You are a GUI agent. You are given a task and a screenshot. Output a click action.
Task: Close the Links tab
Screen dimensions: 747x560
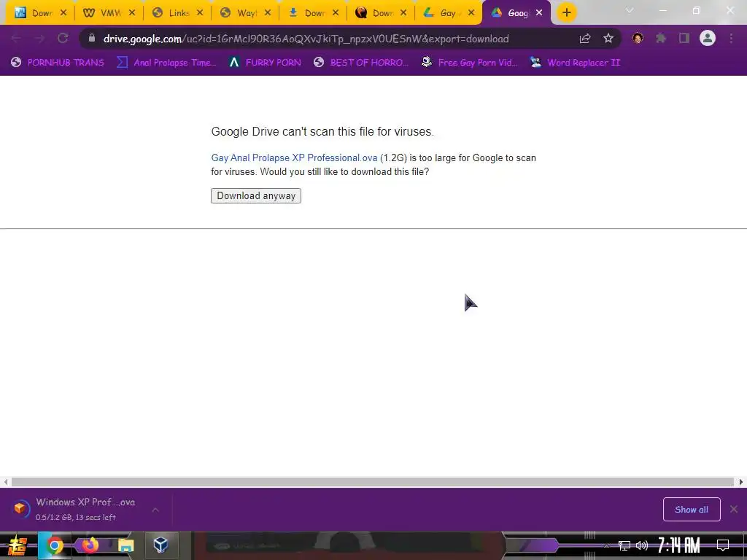click(200, 13)
